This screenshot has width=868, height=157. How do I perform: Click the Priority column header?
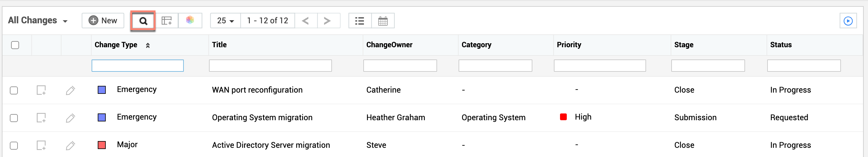point(569,45)
